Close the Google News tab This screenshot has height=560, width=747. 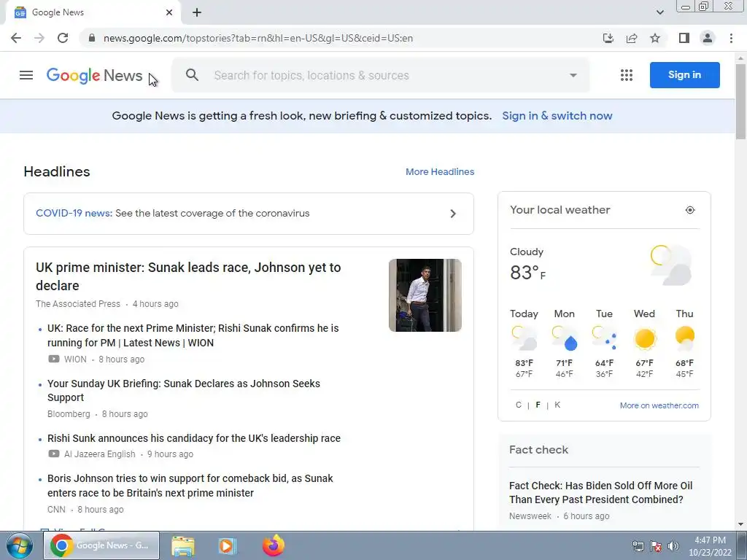169,12
